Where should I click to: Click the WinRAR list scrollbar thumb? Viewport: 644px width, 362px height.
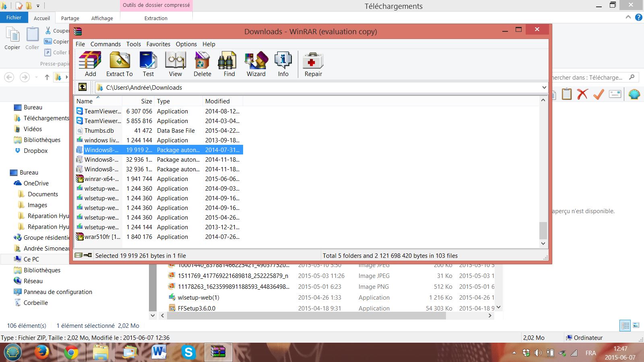click(x=543, y=230)
